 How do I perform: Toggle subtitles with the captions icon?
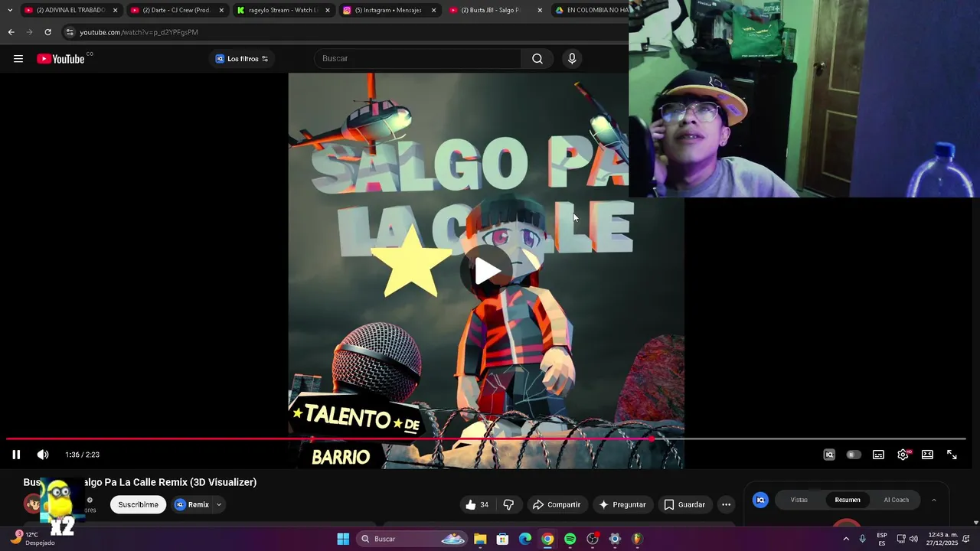878,455
